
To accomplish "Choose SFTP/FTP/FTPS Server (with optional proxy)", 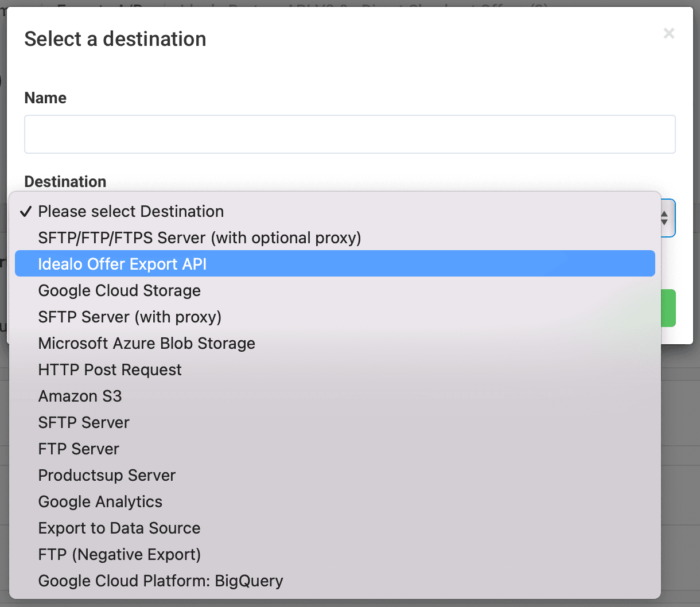I will click(199, 238).
